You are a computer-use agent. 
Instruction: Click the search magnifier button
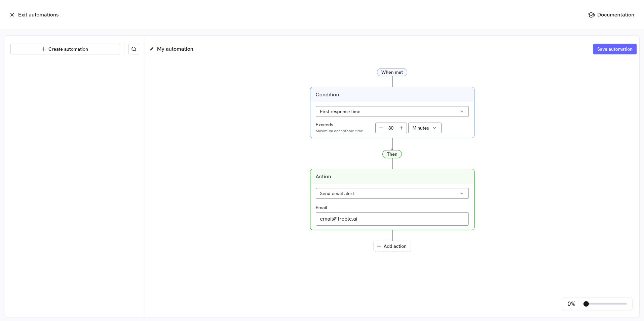tap(134, 49)
